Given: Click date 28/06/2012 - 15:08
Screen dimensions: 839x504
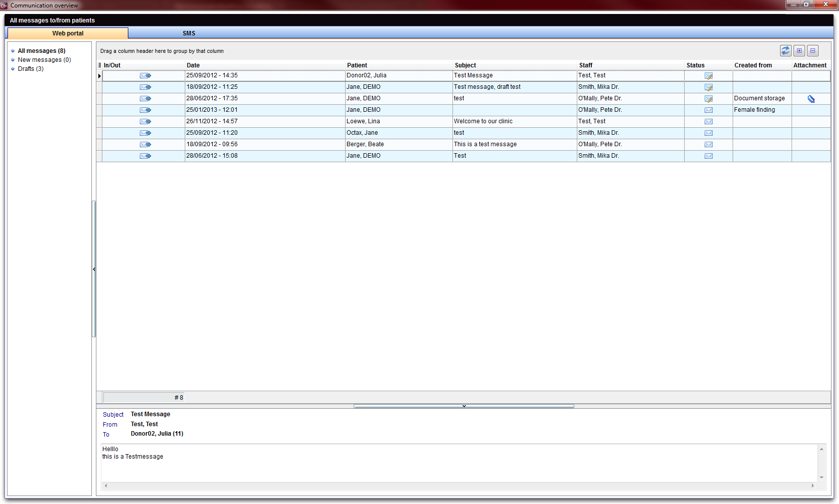Looking at the screenshot, I should 212,156.
